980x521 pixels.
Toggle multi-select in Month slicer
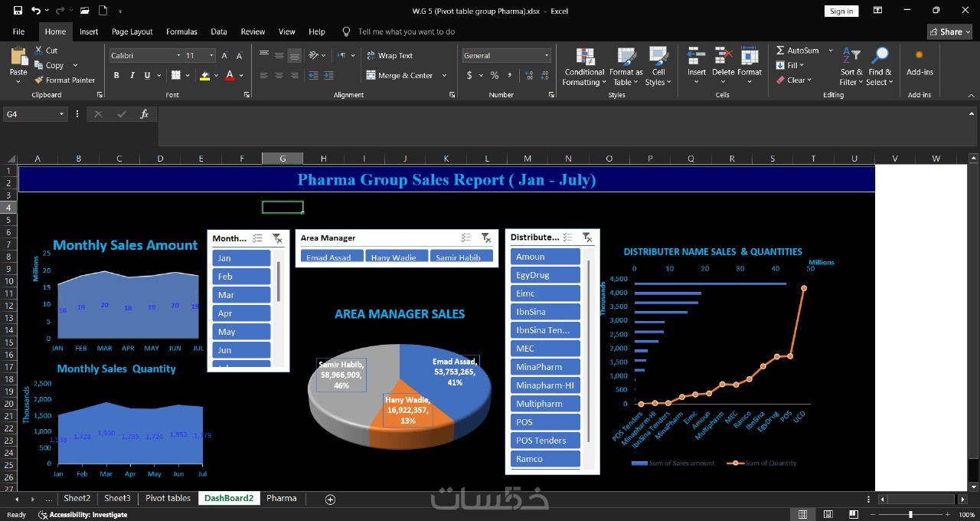click(257, 238)
